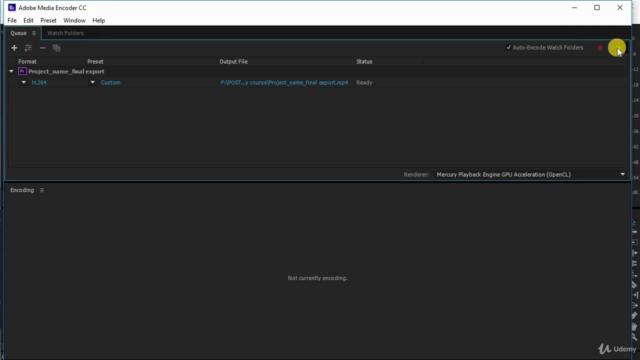Click the Encoding panel title
640x360 pixels.
[x=22, y=190]
